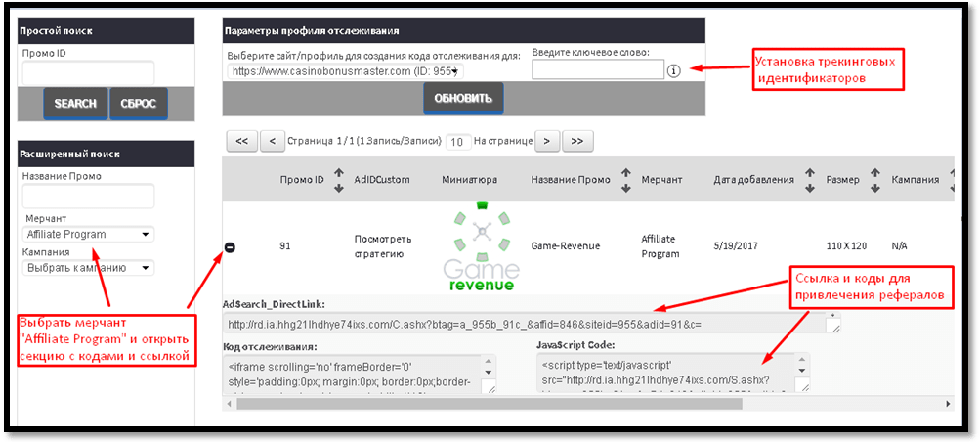Click the SEARCH button

(75, 104)
